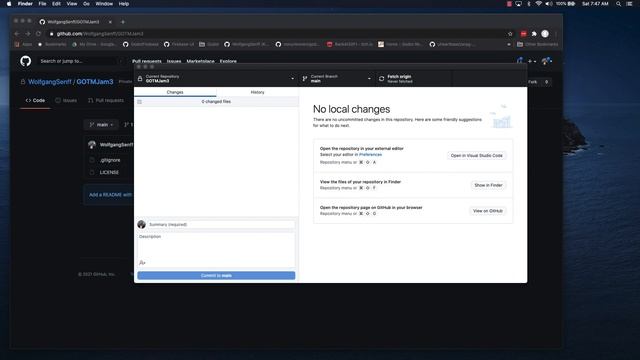Open the main branch selector on GitHub page

101,124
